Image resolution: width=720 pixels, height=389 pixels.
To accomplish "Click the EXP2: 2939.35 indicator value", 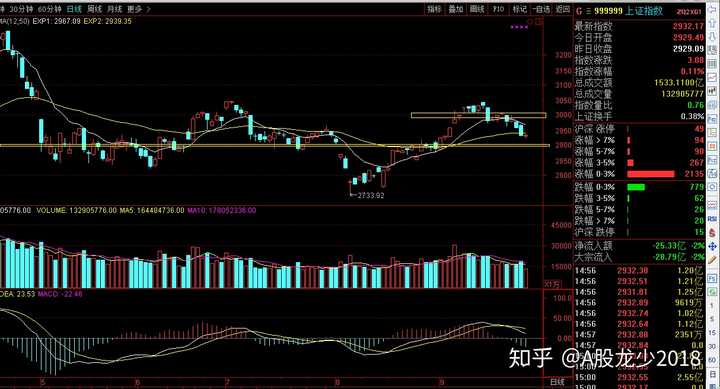I will point(107,21).
